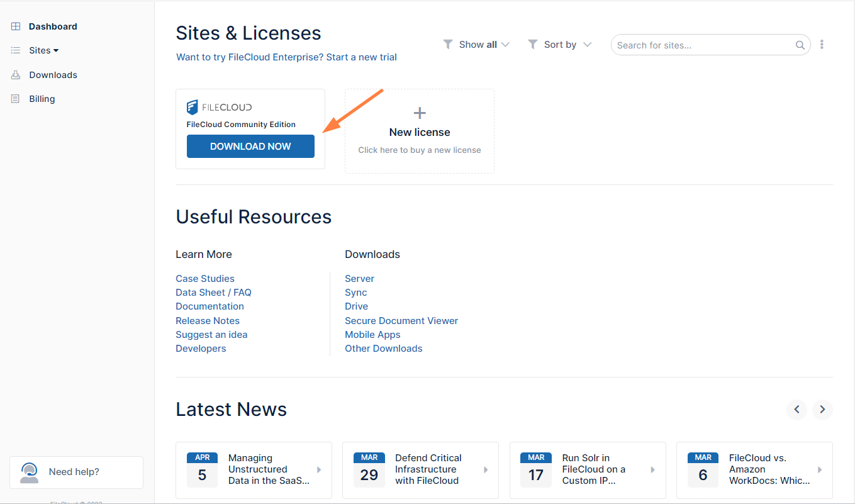Open the Dashboard section
The image size is (855, 504).
[x=52, y=26]
